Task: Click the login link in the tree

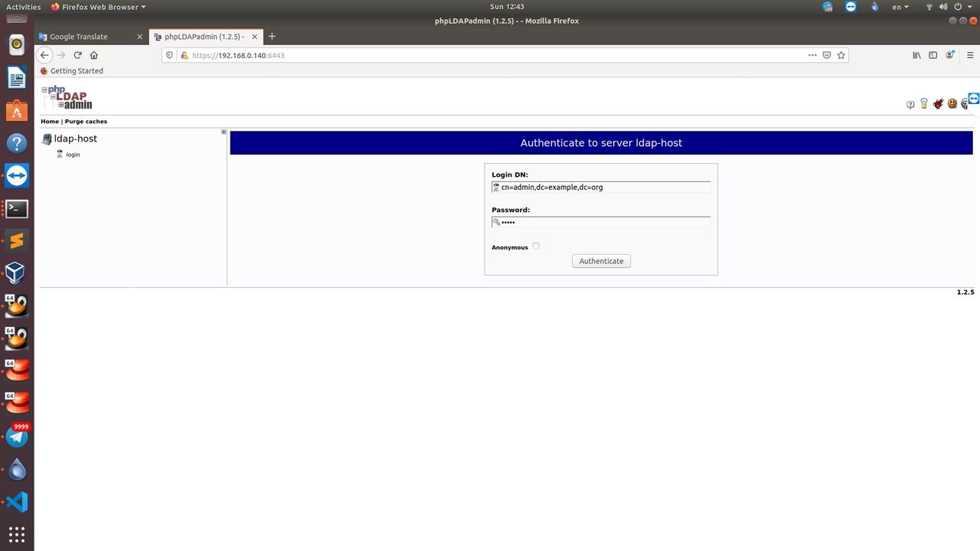Action: (x=73, y=155)
